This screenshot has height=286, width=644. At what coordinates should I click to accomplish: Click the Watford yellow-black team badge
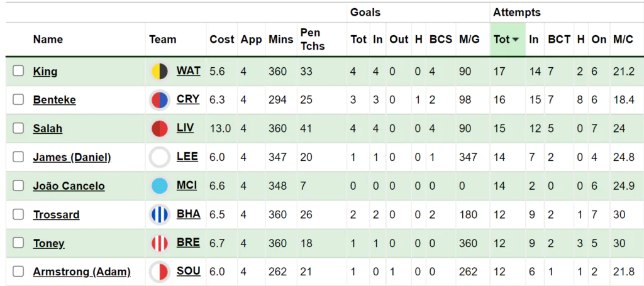(159, 72)
